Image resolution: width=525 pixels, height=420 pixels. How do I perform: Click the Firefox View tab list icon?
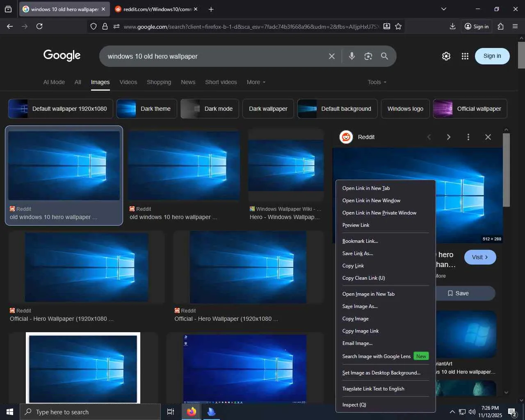tap(8, 9)
